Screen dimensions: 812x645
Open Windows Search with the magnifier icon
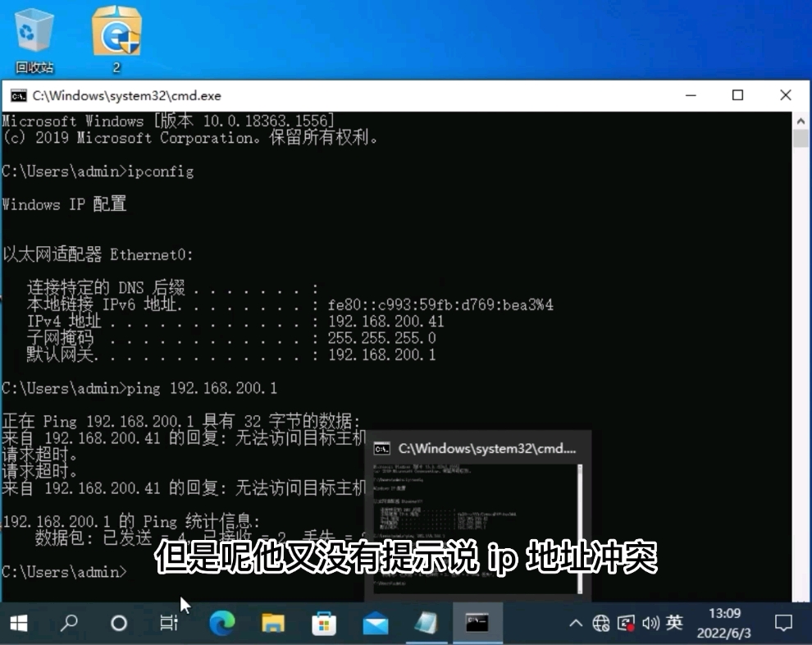pyautogui.click(x=69, y=622)
